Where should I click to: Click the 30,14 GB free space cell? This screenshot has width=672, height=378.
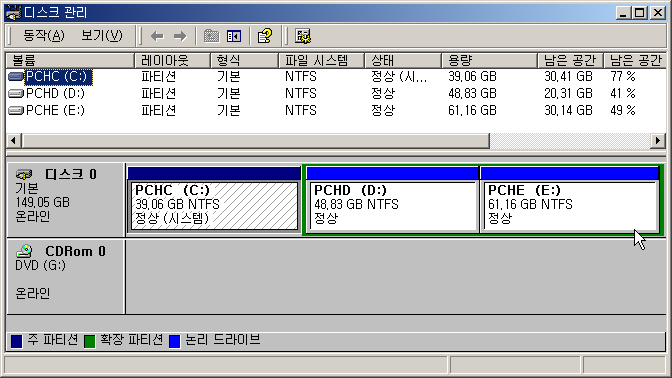pos(568,111)
